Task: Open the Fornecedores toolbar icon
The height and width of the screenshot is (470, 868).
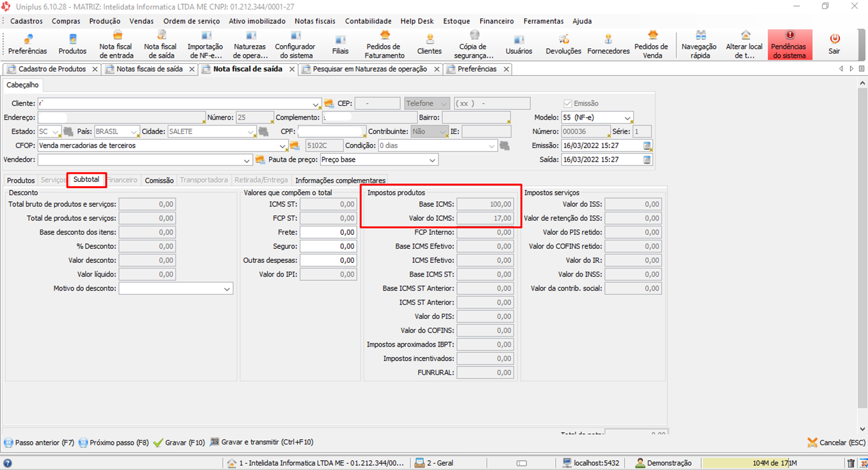Action: (608, 45)
